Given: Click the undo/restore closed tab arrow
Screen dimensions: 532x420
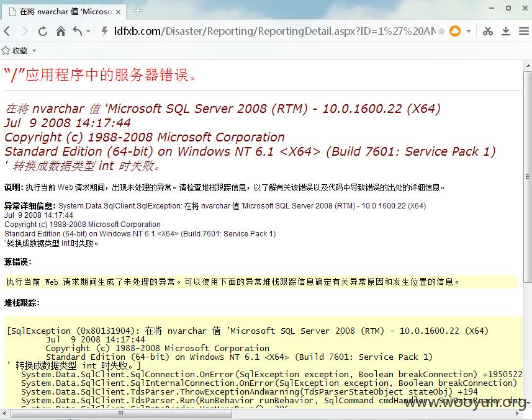Looking at the screenshot, I should (x=78, y=31).
